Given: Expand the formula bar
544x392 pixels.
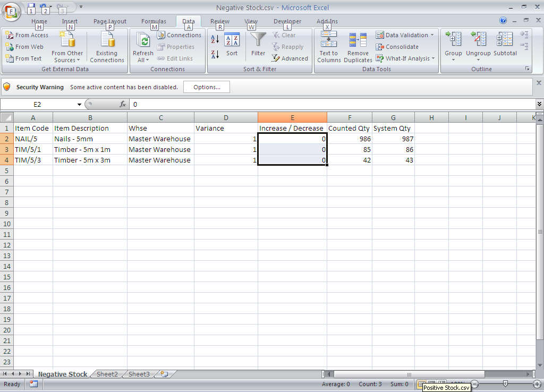Looking at the screenshot, I should (539, 105).
